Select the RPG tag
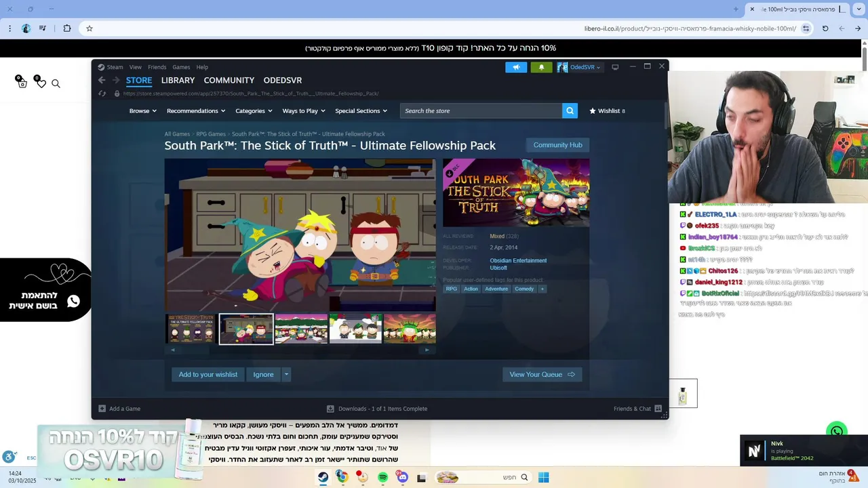 (451, 289)
